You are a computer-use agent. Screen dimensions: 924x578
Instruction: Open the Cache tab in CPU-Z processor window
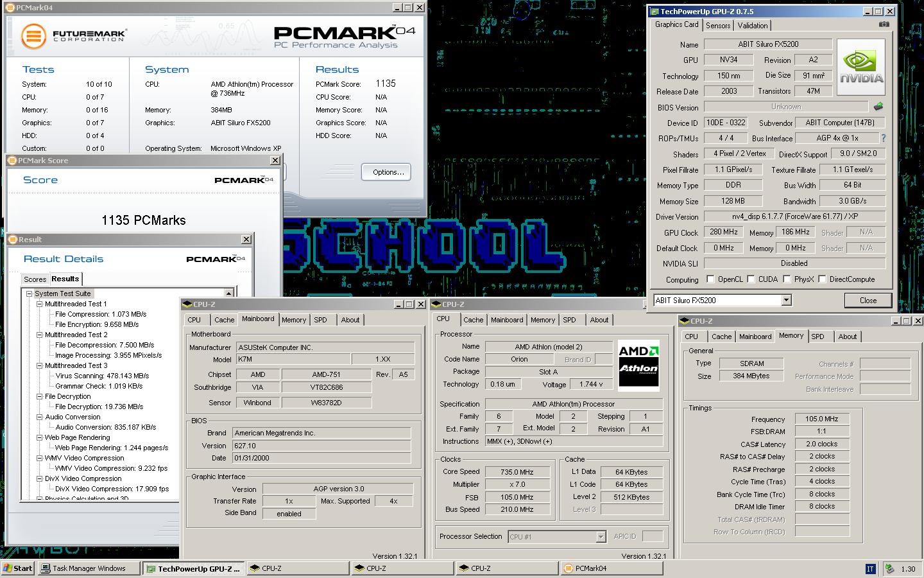tap(473, 320)
